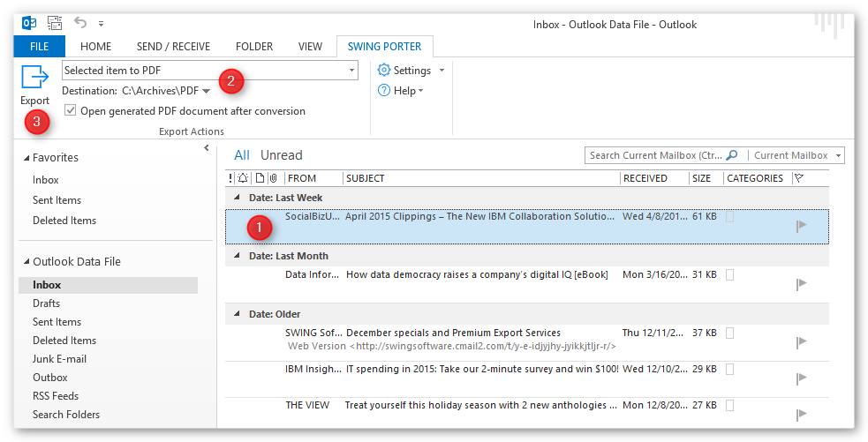Viewport: 868px width, 442px height.
Task: Toggle category box for Data Infor email
Action: [729, 275]
